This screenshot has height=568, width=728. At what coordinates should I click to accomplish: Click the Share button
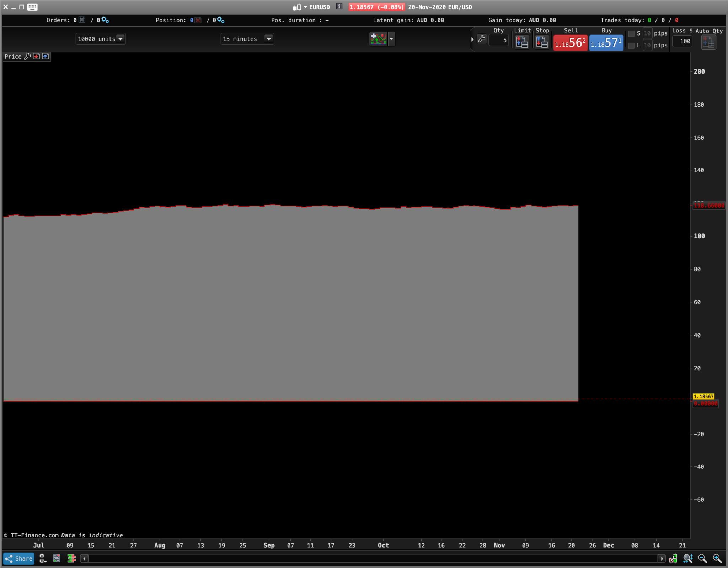[x=19, y=558]
